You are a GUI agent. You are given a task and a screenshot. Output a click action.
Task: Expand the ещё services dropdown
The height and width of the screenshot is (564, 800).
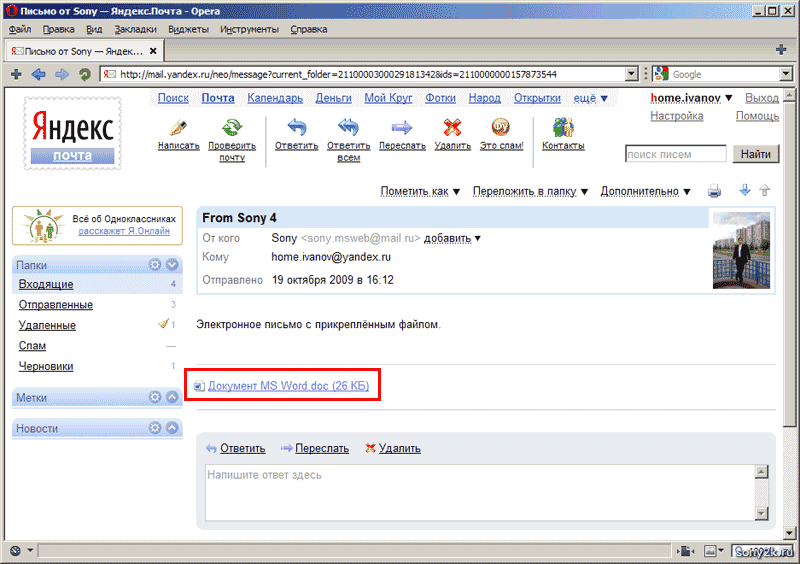(590, 98)
